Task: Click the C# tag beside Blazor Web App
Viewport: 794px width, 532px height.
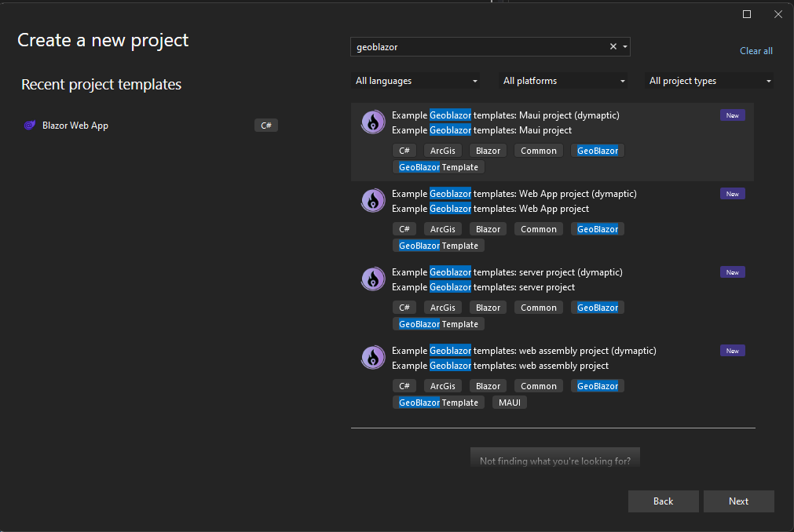Action: (x=265, y=125)
